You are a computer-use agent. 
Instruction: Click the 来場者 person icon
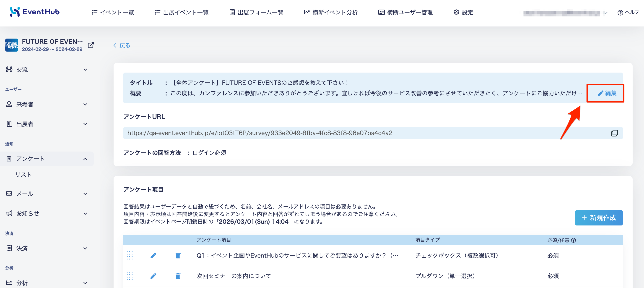(x=9, y=104)
